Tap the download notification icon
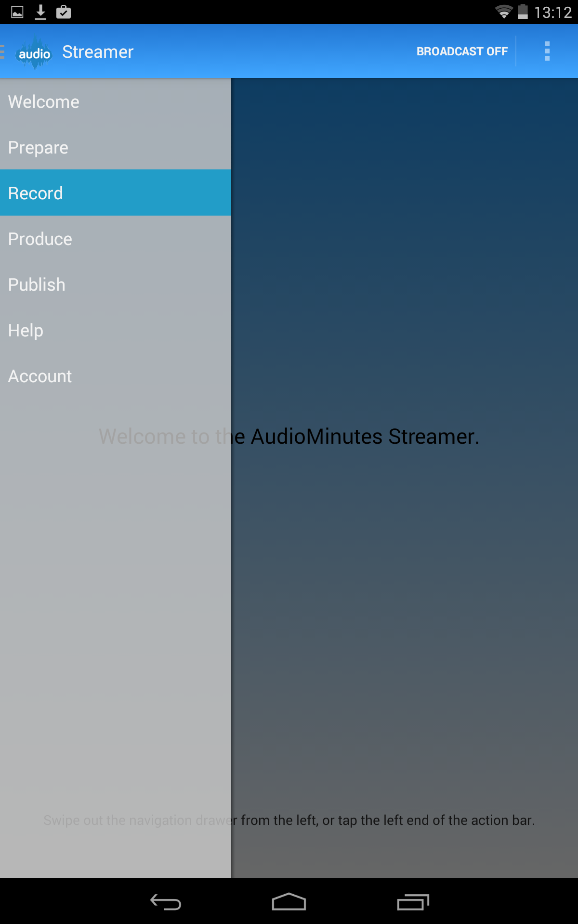Viewport: 578px width, 924px height. click(x=41, y=12)
